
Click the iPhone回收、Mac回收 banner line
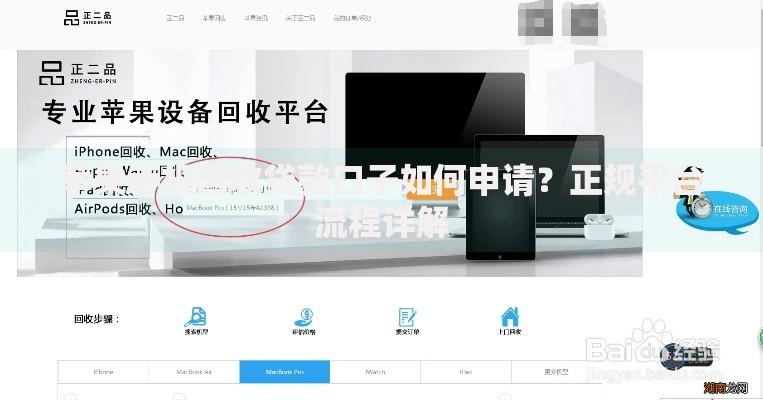pos(147,152)
